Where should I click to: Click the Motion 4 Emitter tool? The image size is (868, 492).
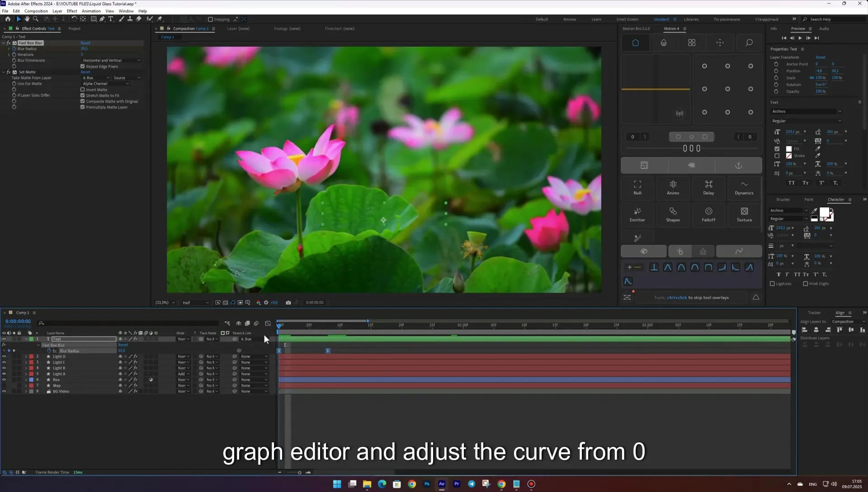click(637, 214)
